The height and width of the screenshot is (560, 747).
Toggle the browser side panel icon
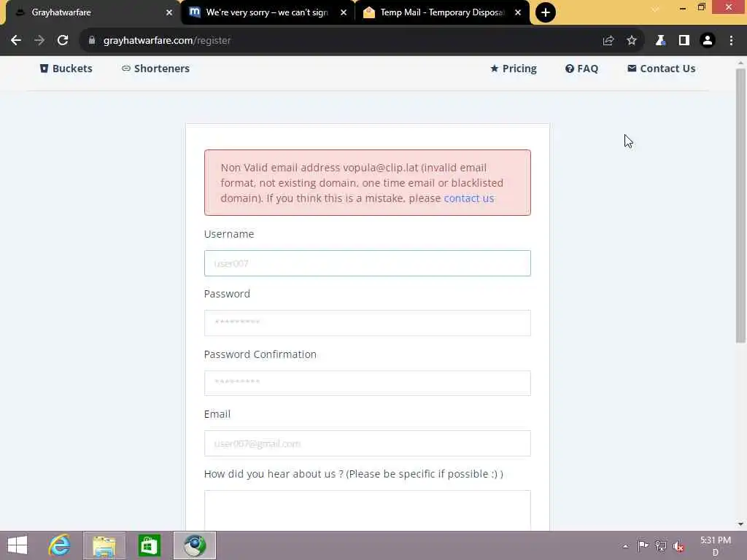(x=684, y=41)
